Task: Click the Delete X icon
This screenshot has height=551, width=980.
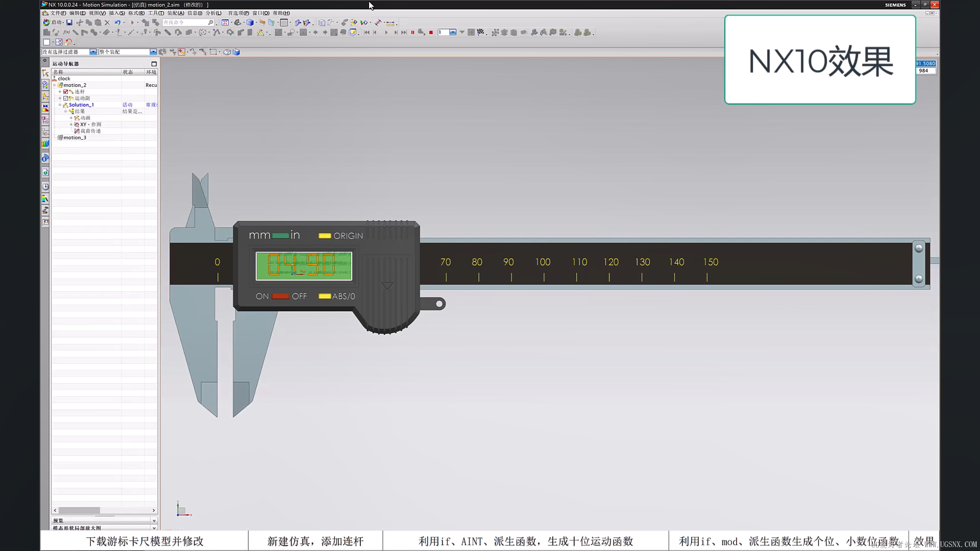Action: coord(107,22)
